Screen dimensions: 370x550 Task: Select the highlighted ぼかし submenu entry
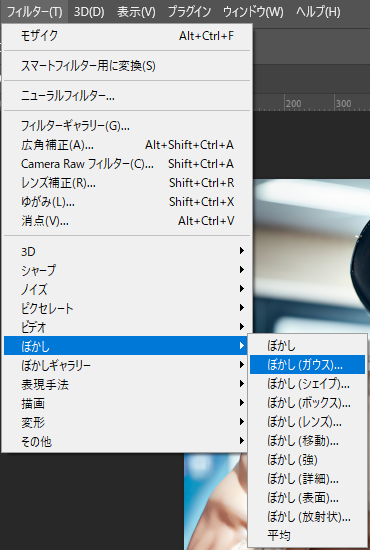pos(127,346)
